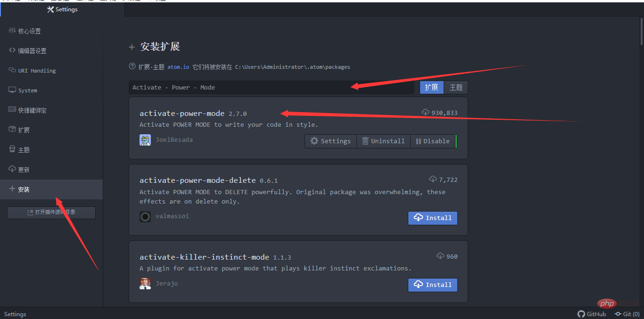Image resolution: width=644 pixels, height=319 pixels.
Task: Click Jerajo author avatar
Action: [x=145, y=284]
